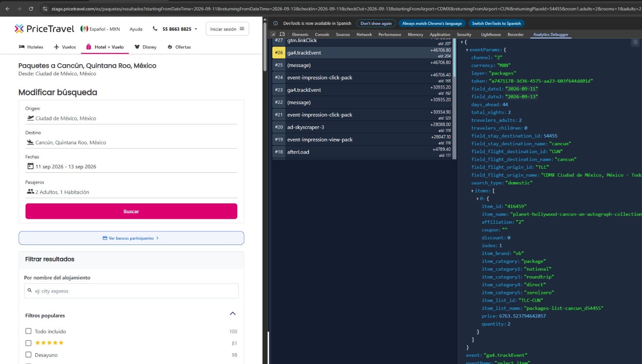This screenshot has height=364, width=642.
Task: Open the DevTools inspect element picker icon
Action: click(x=273, y=34)
